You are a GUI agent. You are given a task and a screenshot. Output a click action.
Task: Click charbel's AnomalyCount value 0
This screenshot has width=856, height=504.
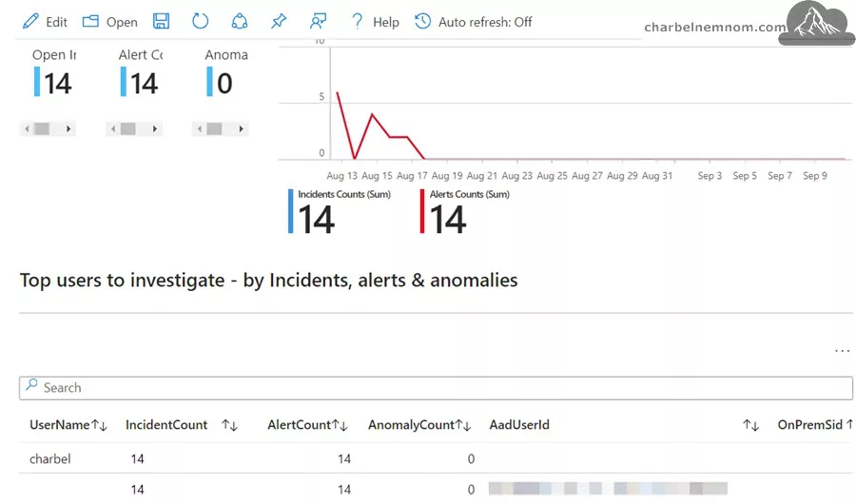click(x=471, y=458)
